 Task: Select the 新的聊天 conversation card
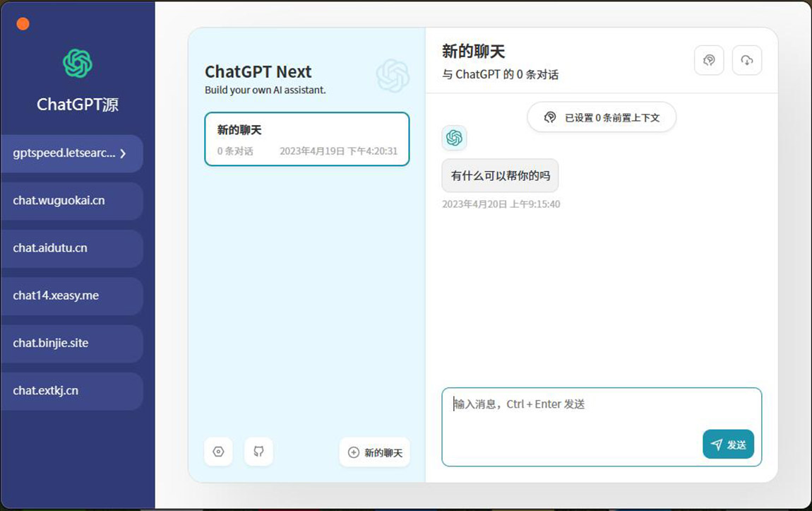point(306,139)
